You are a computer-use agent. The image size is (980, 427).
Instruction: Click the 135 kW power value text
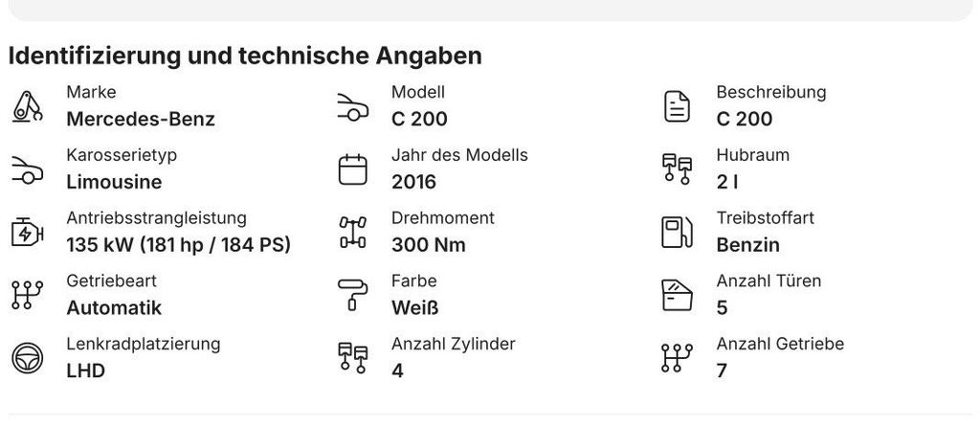point(179,244)
